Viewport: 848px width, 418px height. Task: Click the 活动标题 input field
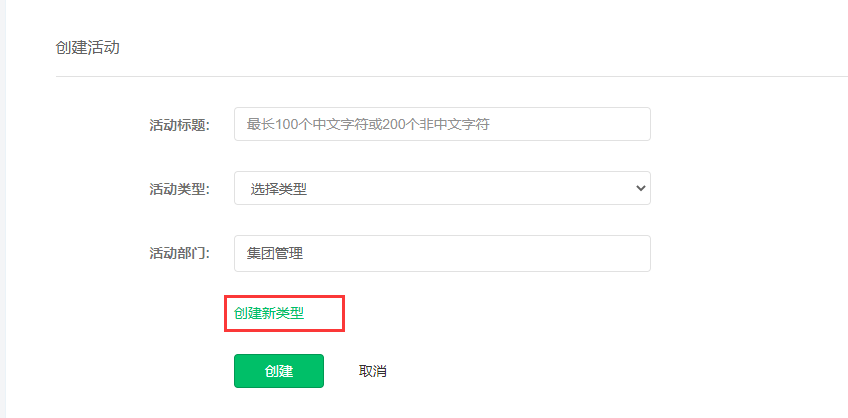442,124
